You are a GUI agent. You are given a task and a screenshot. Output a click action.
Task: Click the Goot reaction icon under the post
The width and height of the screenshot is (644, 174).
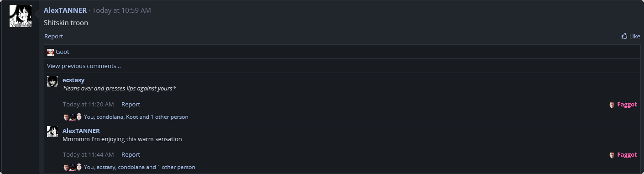(x=51, y=52)
